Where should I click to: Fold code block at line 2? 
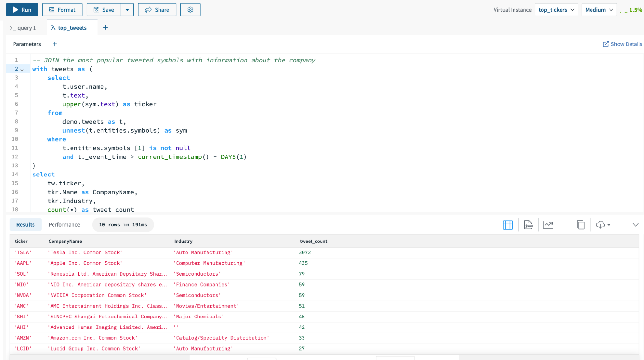[x=22, y=70]
